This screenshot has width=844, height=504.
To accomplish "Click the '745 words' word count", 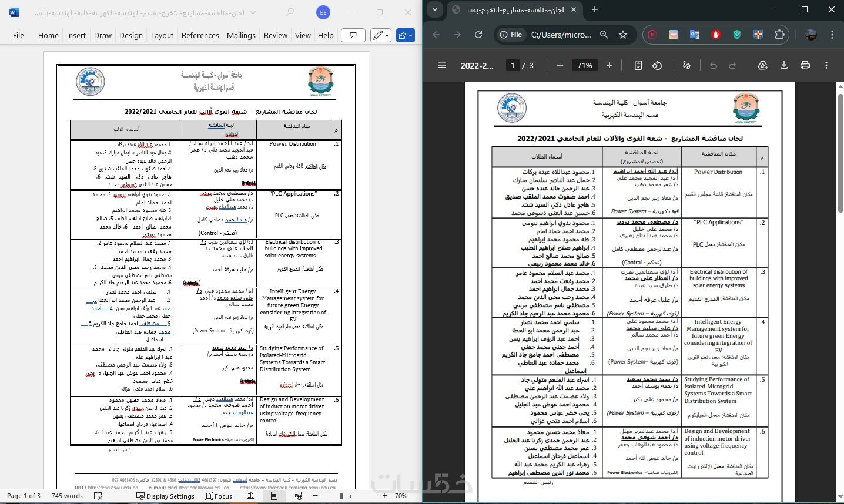I will pos(68,496).
